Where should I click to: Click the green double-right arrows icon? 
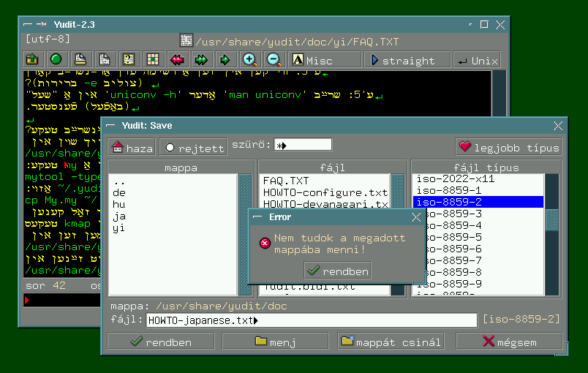pos(201,60)
